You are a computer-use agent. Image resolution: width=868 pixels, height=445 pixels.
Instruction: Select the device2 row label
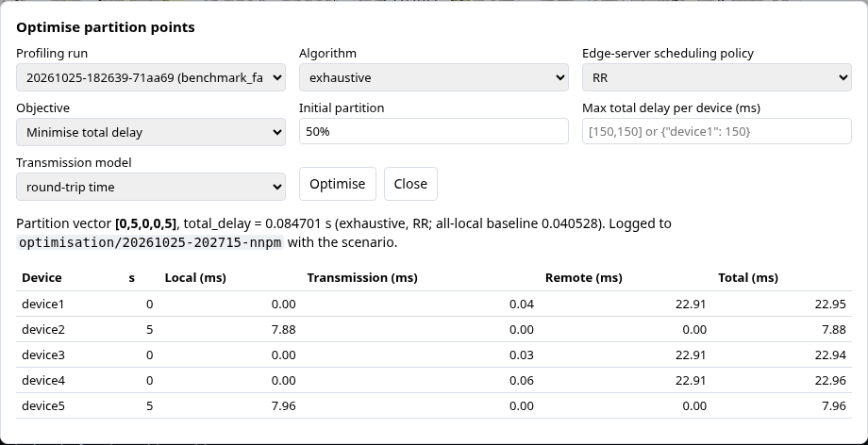(x=43, y=329)
